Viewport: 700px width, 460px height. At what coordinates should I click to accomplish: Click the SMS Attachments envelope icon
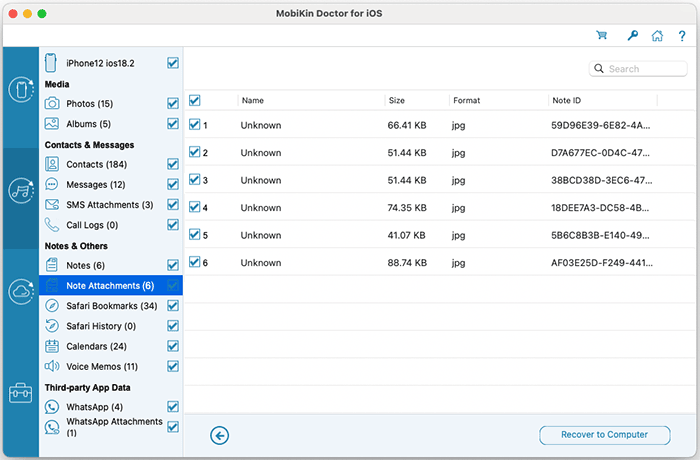tap(52, 205)
